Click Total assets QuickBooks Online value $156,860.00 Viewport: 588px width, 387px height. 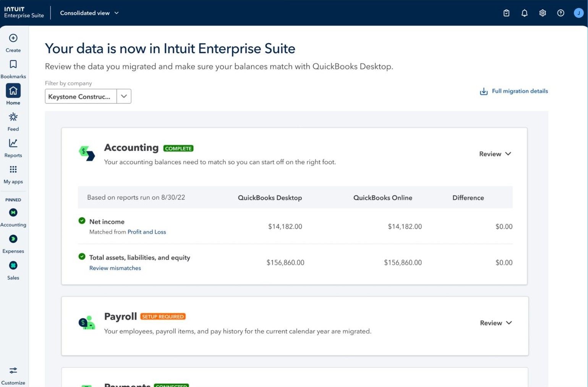(x=403, y=263)
